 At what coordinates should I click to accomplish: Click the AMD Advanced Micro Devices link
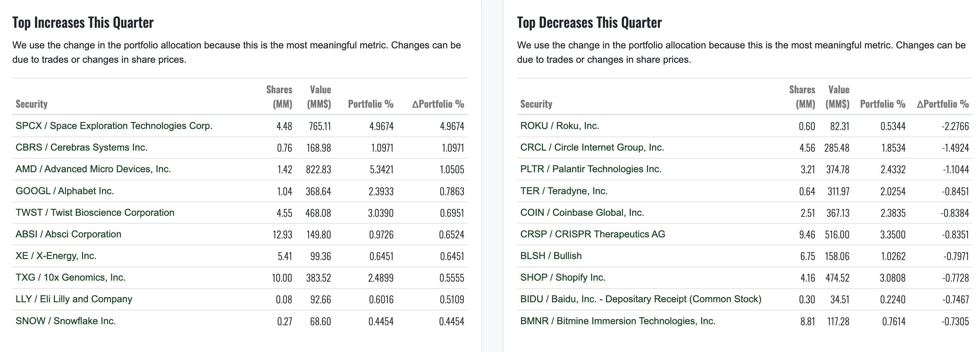pyautogui.click(x=93, y=169)
